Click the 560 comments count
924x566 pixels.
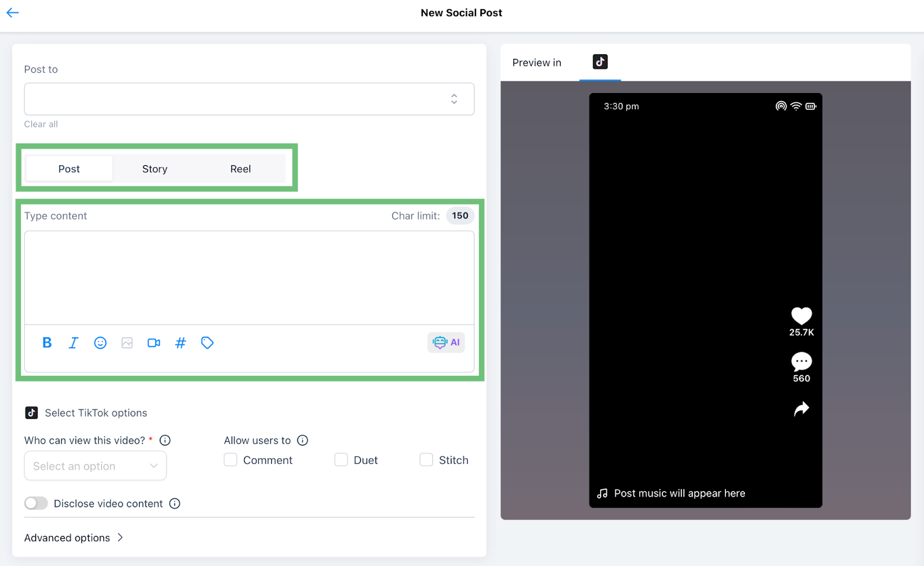802,378
